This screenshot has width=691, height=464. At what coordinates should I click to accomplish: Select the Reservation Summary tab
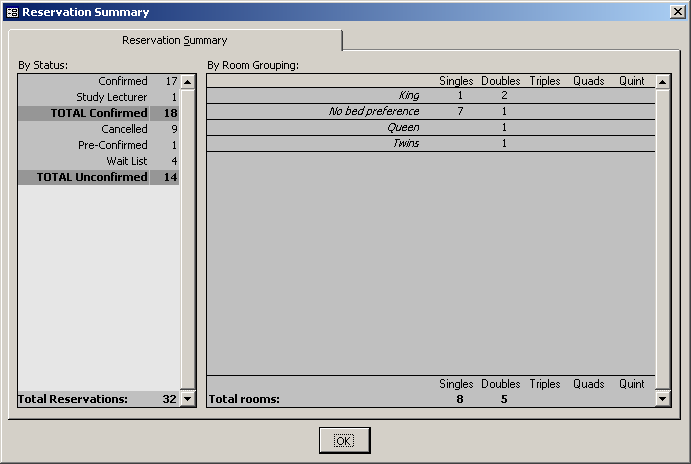[x=175, y=41]
